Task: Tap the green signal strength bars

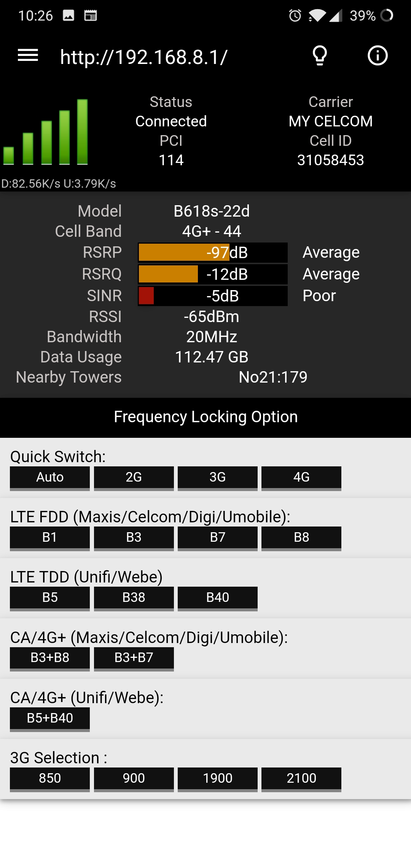Action: click(x=46, y=132)
